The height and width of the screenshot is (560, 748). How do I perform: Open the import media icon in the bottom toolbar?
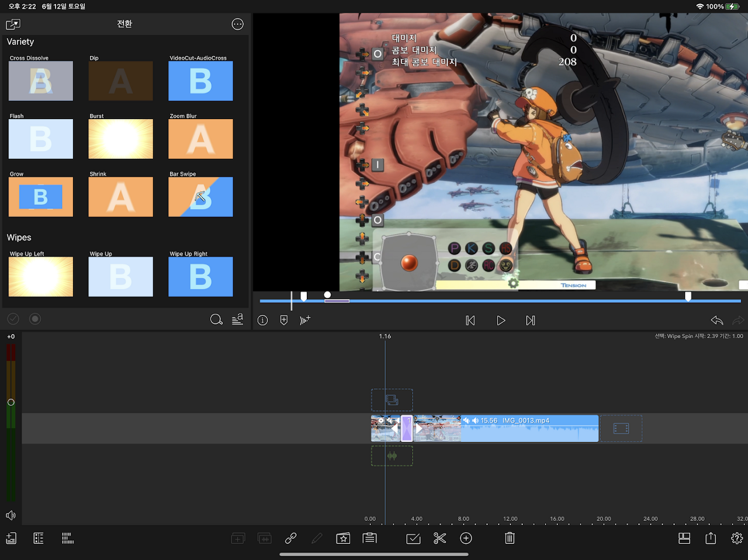point(11,538)
